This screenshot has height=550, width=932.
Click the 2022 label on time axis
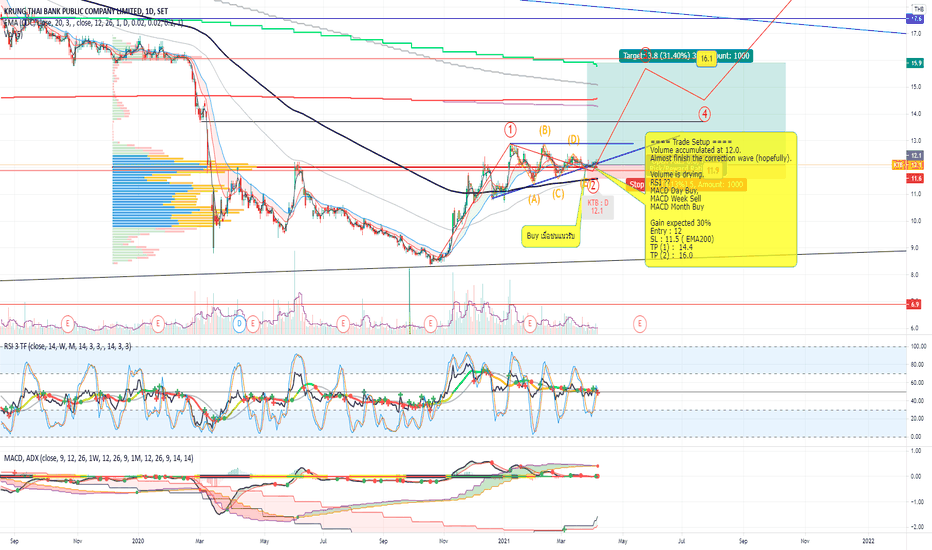pyautogui.click(x=868, y=540)
